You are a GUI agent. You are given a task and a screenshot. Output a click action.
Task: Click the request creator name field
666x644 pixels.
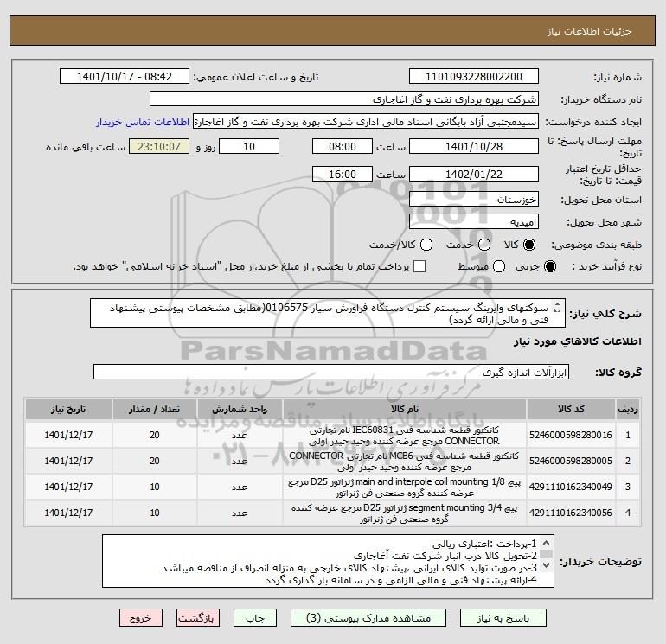pyautogui.click(x=366, y=122)
